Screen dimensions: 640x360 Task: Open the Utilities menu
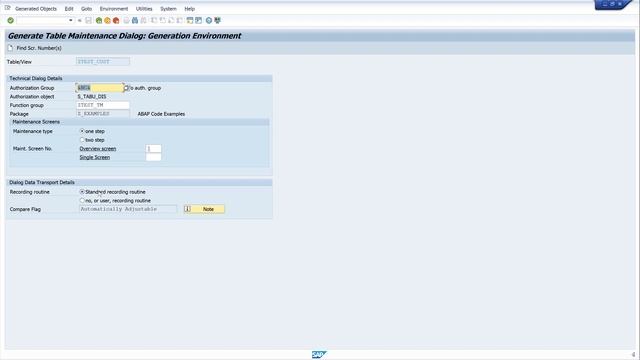click(x=144, y=9)
